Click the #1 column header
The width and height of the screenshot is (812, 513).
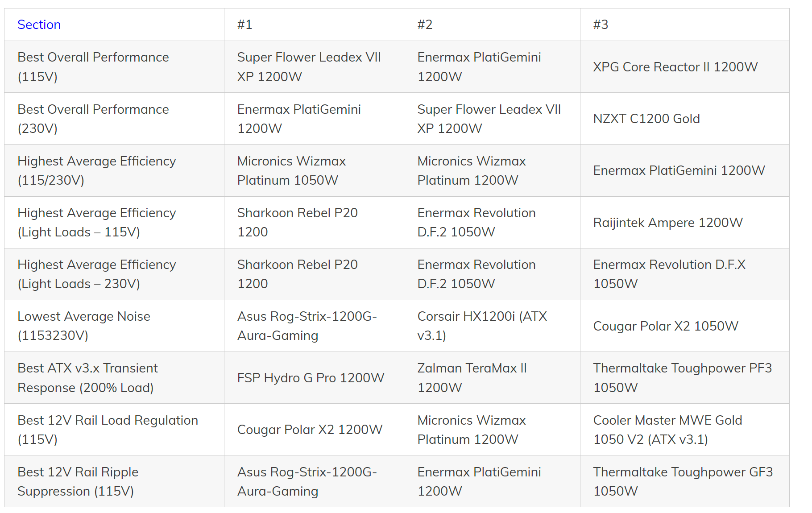(x=244, y=25)
